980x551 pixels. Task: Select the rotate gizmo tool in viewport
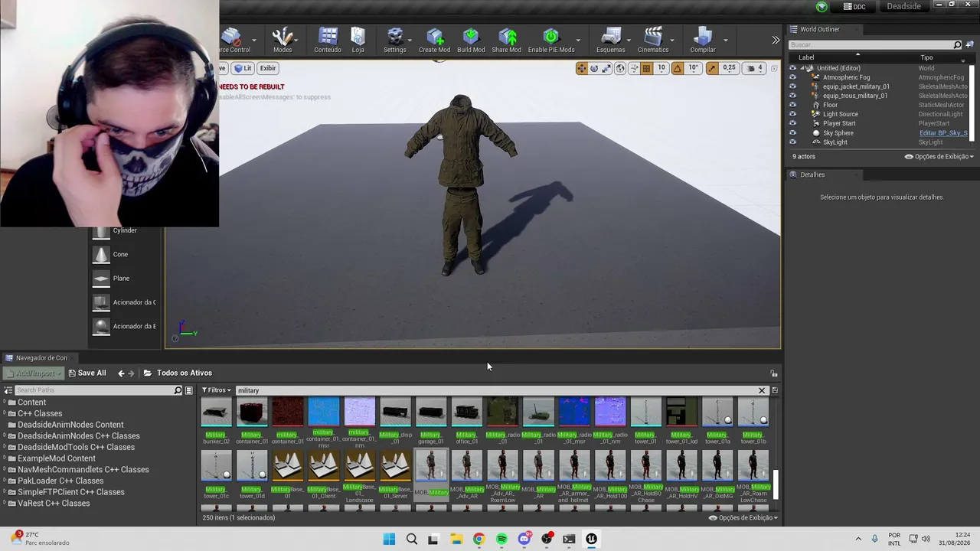pyautogui.click(x=594, y=68)
